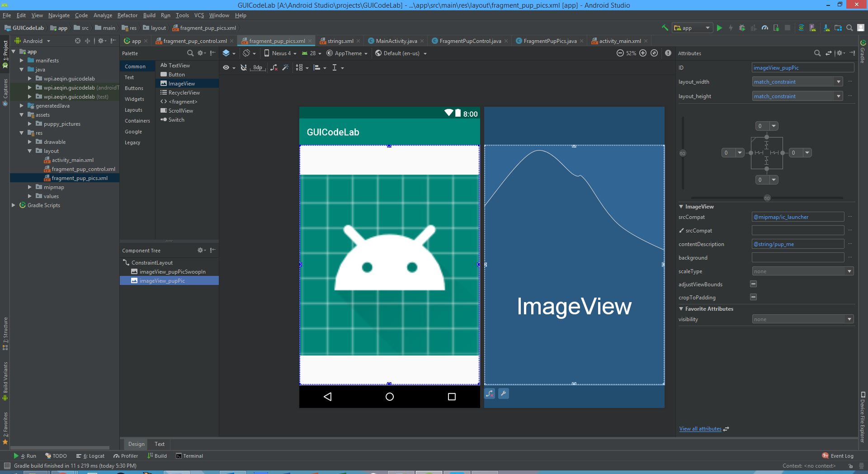Click the horizontal bias slider handle
Viewport: 868px width, 474px height.
[x=767, y=198]
